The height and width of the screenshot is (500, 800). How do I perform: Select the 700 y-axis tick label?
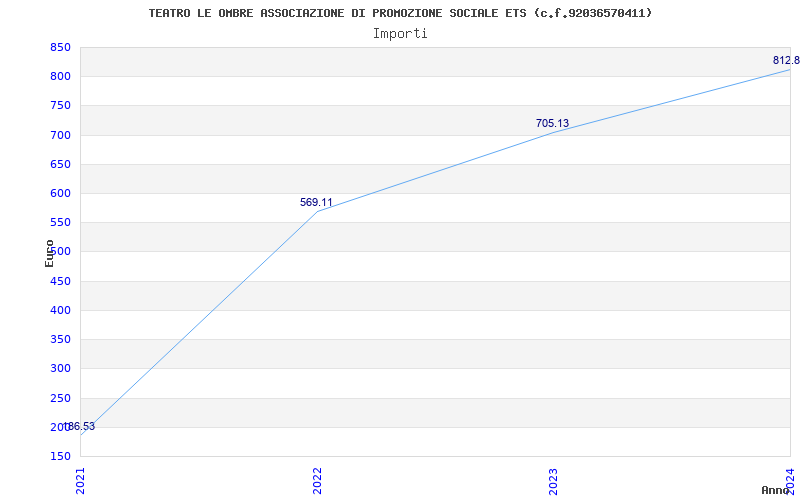[x=60, y=135]
